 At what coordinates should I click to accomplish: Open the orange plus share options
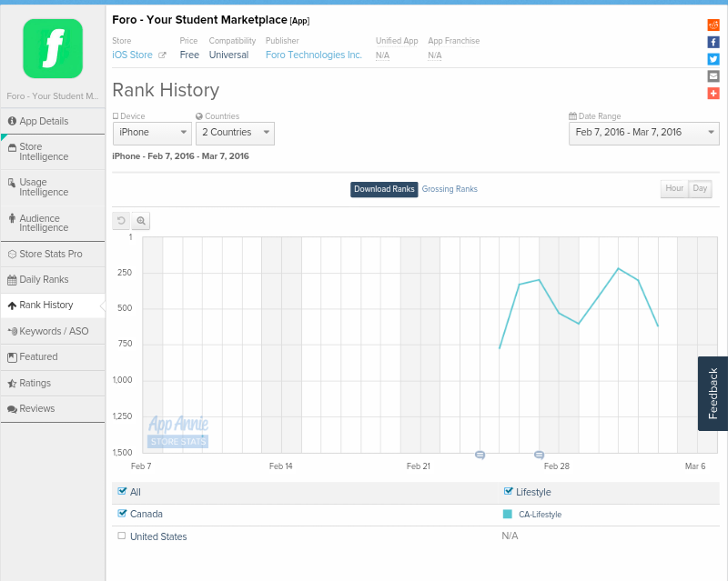[713, 94]
